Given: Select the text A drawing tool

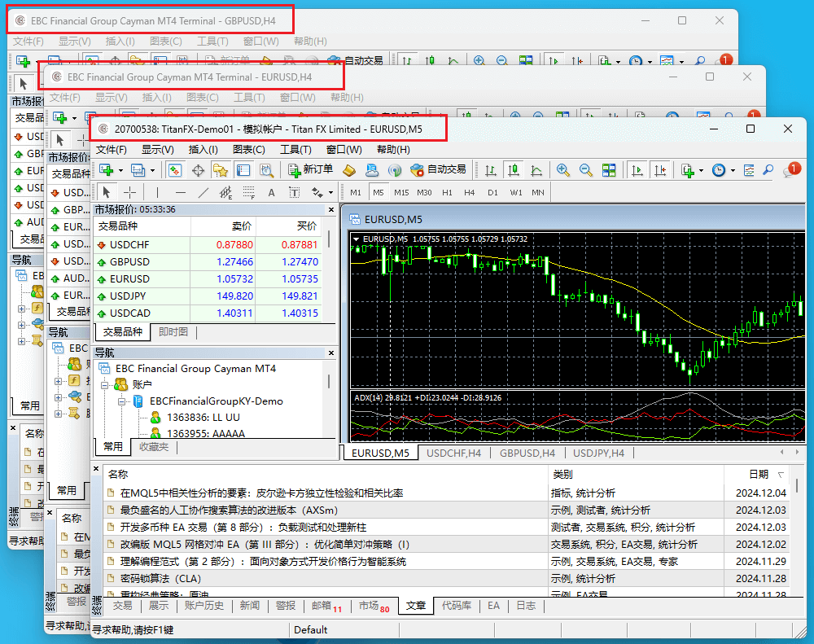Looking at the screenshot, I should [272, 193].
